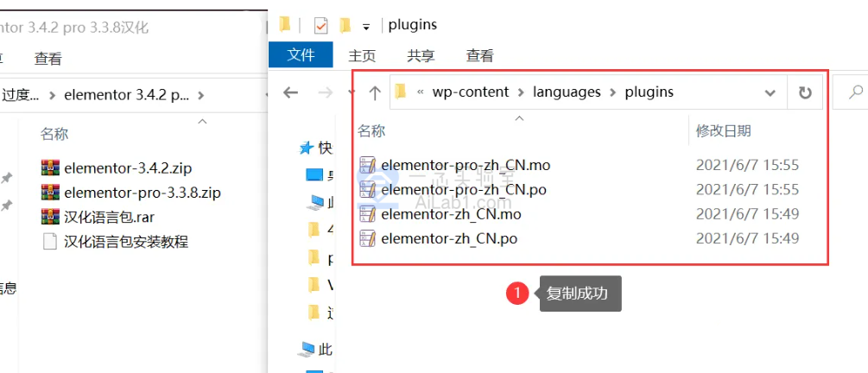Click the upper pin icon in left window
The width and height of the screenshot is (868, 373).
(7, 178)
